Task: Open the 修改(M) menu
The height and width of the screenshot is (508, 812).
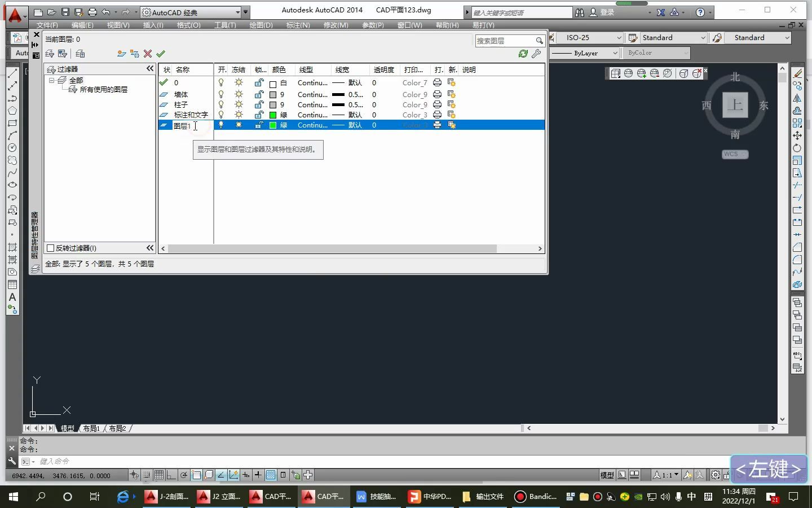Action: [x=336, y=25]
